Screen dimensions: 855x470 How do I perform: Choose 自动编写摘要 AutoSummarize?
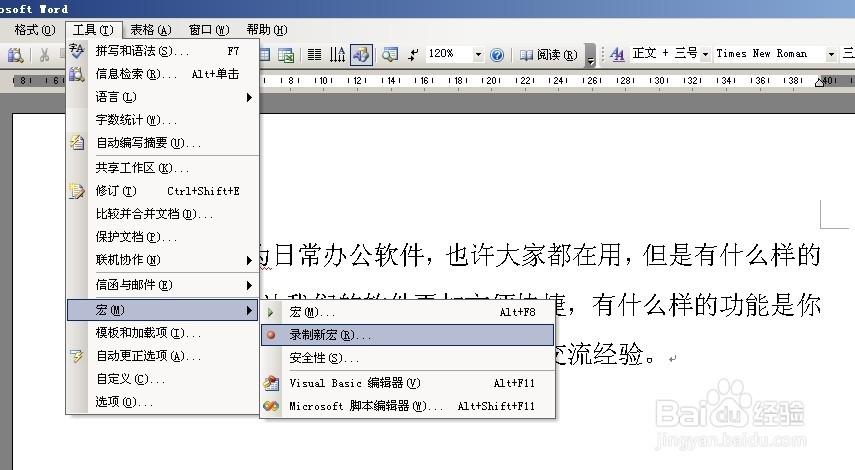tap(162, 143)
